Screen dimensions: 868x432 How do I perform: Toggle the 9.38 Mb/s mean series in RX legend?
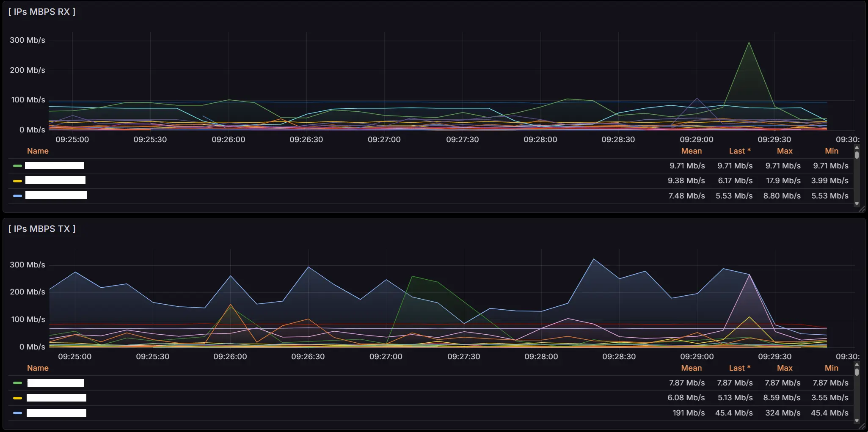(x=55, y=181)
